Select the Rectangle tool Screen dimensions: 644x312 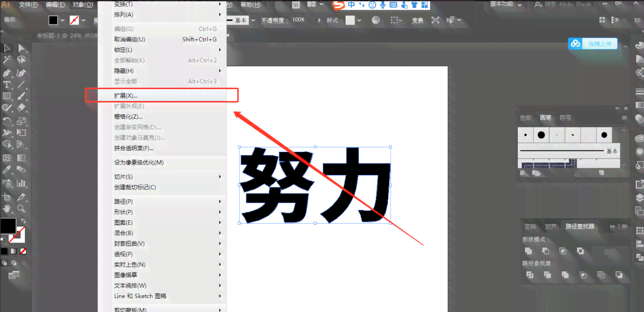[7, 96]
